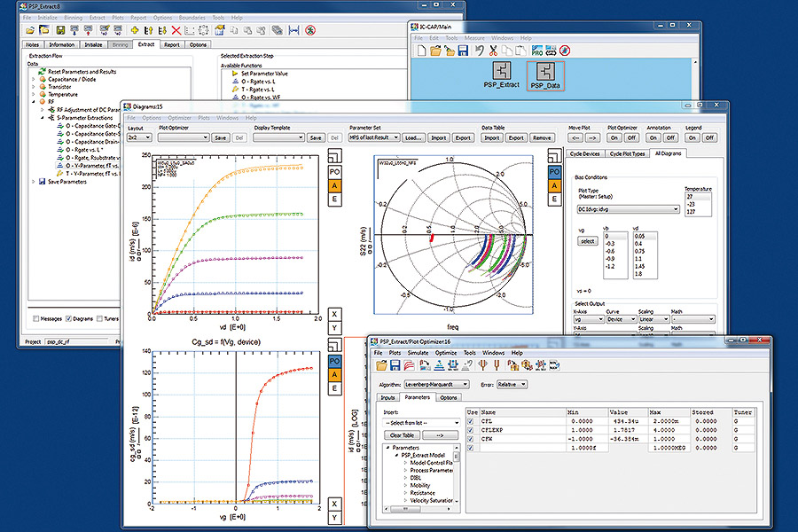Image resolution: width=798 pixels, height=532 pixels.
Task: Open the PSP_Extract model from IC-CAP/Main
Action: pos(501,72)
